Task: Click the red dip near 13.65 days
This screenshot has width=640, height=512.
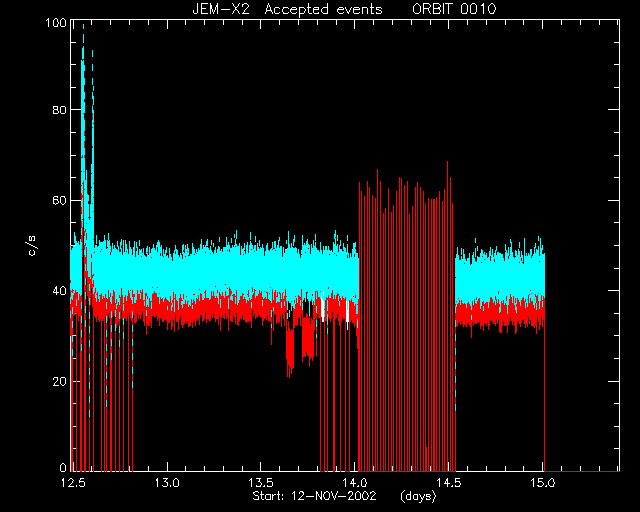Action: pyautogui.click(x=290, y=351)
